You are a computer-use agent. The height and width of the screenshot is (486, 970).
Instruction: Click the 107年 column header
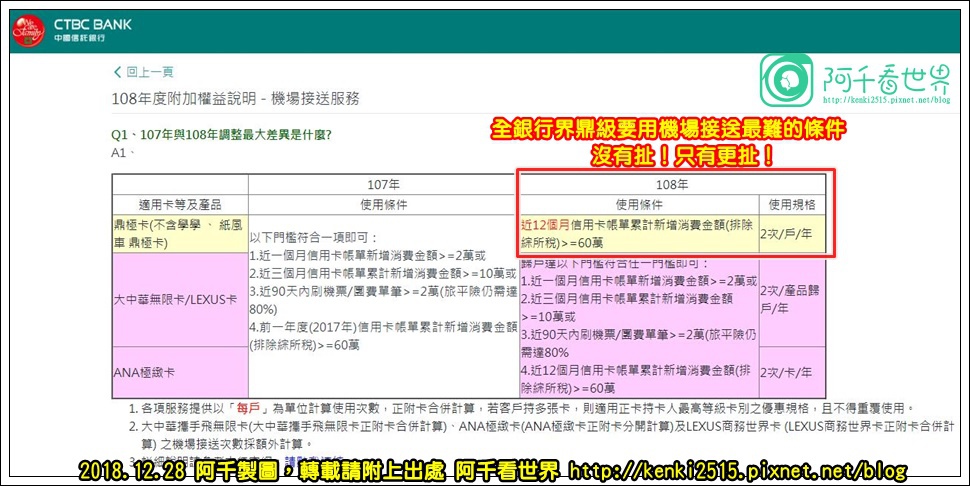coord(384,184)
